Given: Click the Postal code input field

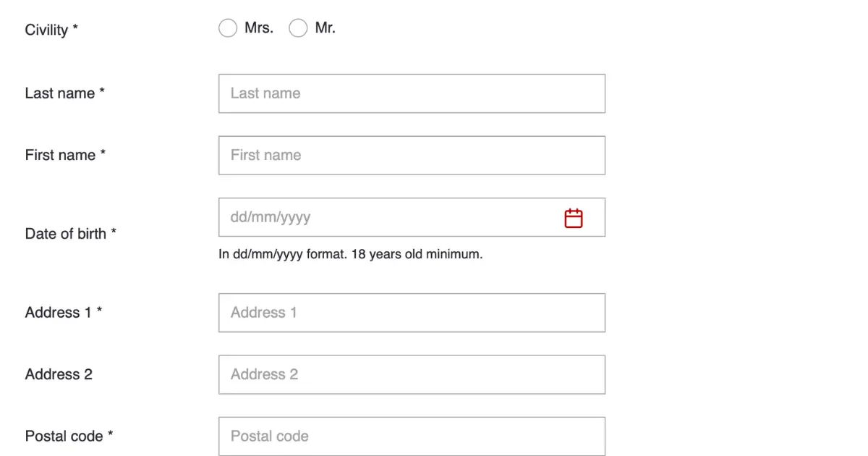Looking at the screenshot, I should [412, 436].
